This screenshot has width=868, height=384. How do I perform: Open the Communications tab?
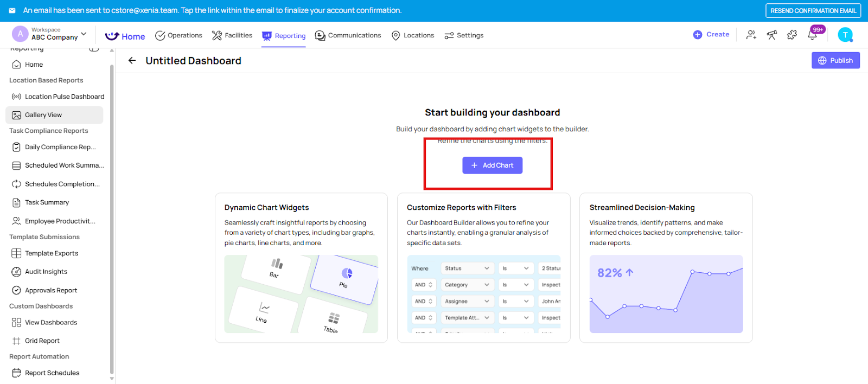click(x=348, y=36)
